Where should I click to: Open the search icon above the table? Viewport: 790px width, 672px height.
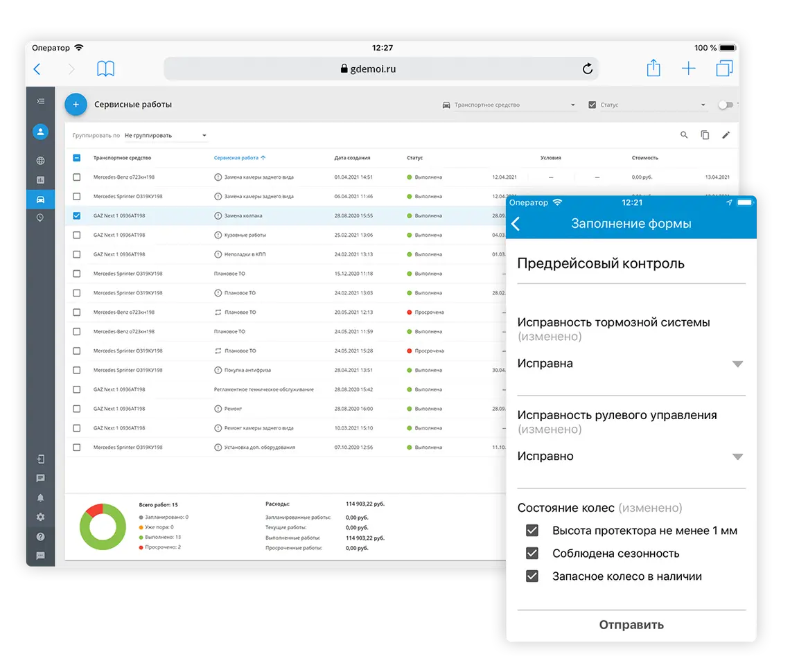click(x=684, y=135)
